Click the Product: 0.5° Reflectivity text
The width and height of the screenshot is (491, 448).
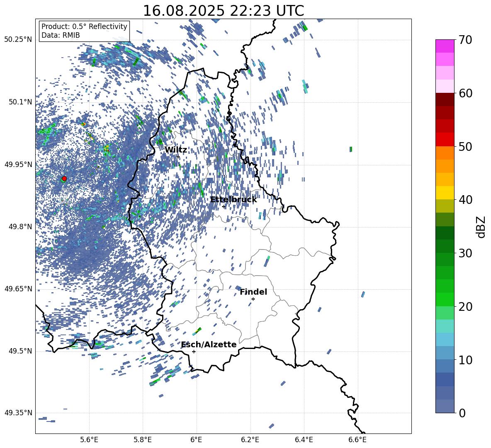[84, 26]
